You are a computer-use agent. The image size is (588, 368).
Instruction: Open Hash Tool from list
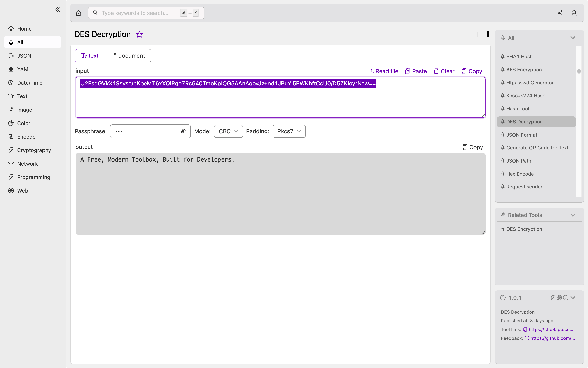(536, 109)
